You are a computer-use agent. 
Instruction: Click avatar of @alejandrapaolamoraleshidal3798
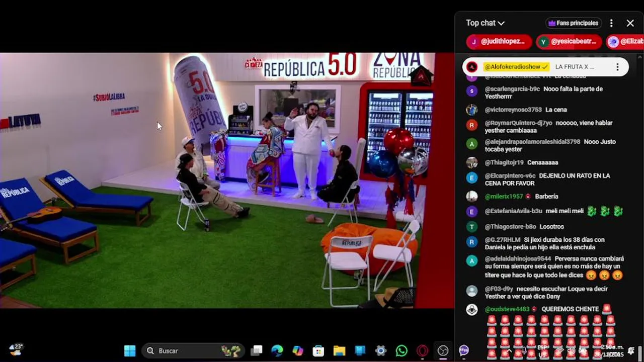pos(471,144)
